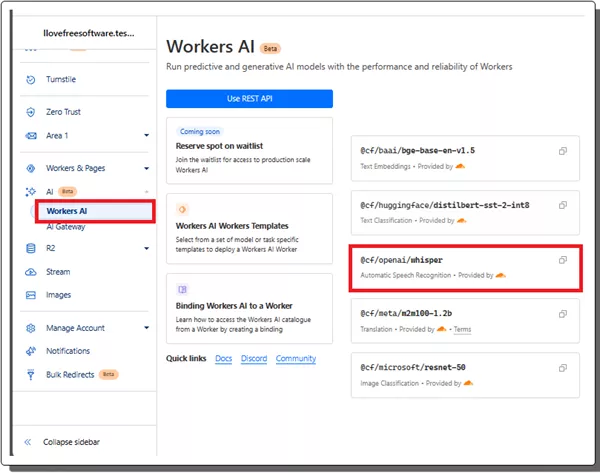Viewport: 600px width, 473px height.
Task: Select the @cf/huggingface/distilbert-sst-2-int8 card
Action: coord(465,212)
